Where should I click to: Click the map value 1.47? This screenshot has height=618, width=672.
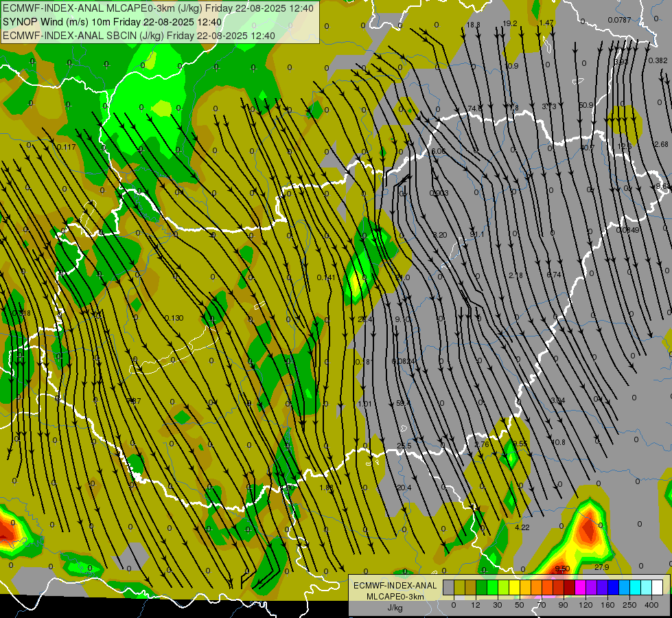(546, 23)
